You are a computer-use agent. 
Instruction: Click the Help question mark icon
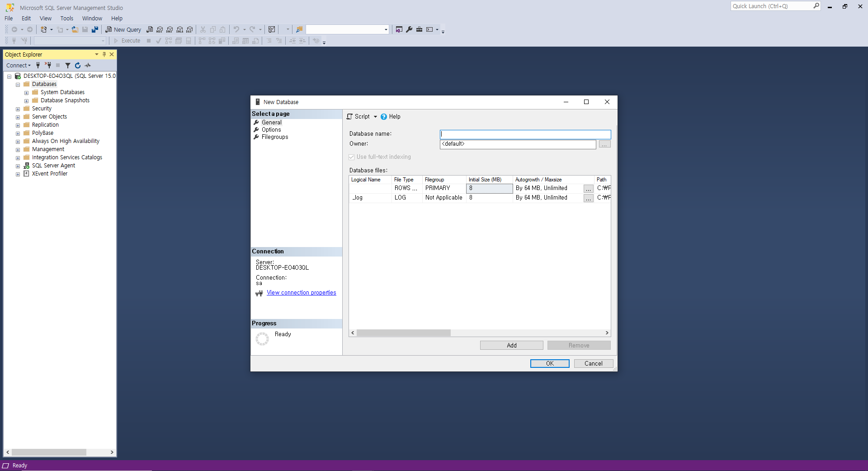point(384,117)
